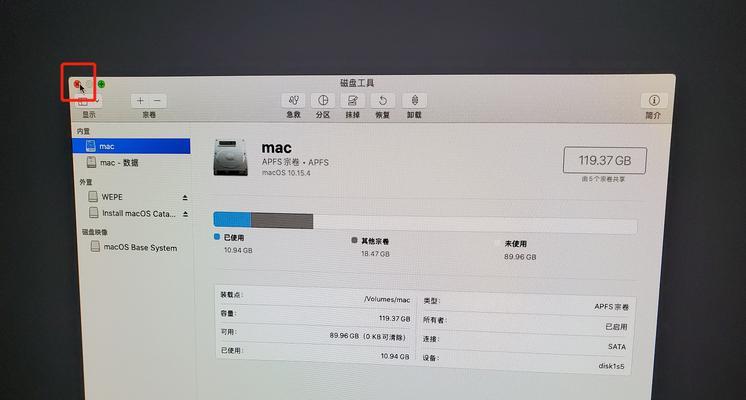Select macOS Base System disk image
746x400 pixels.
point(134,247)
